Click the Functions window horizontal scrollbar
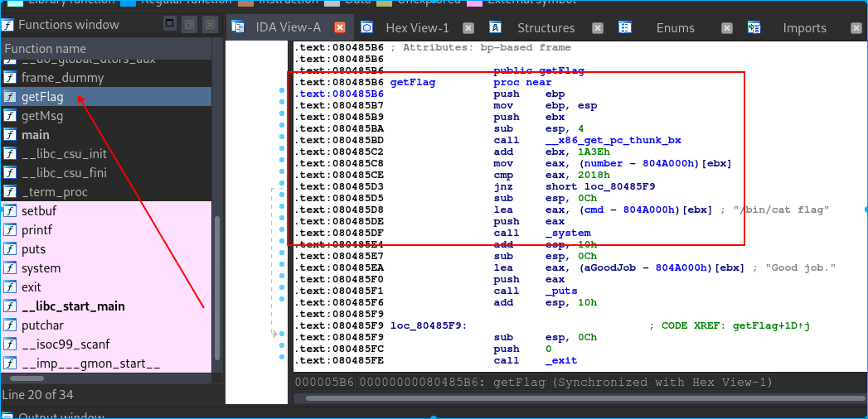 [x=27, y=378]
